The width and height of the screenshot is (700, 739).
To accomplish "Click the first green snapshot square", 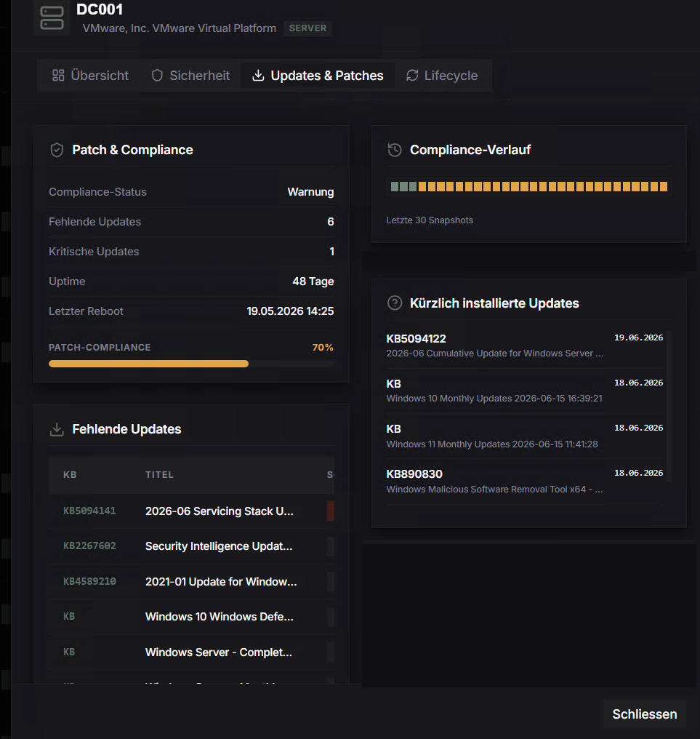I will (395, 187).
